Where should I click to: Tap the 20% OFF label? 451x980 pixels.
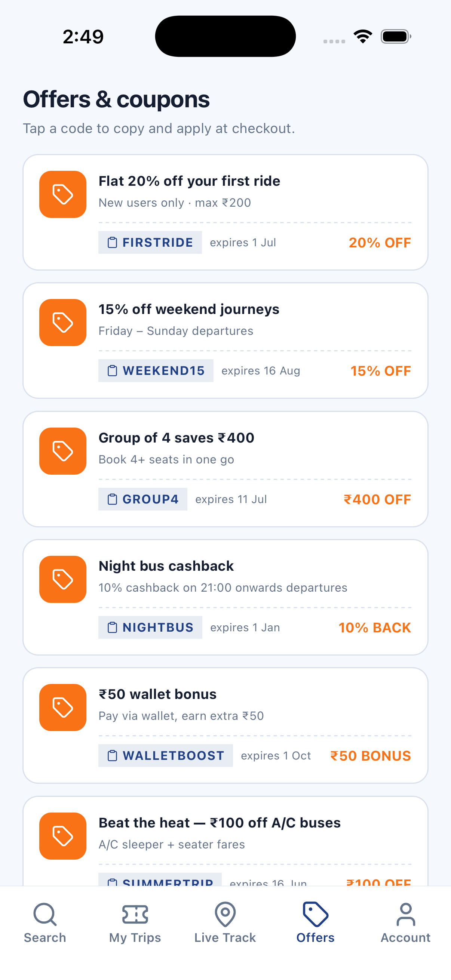[x=380, y=243]
